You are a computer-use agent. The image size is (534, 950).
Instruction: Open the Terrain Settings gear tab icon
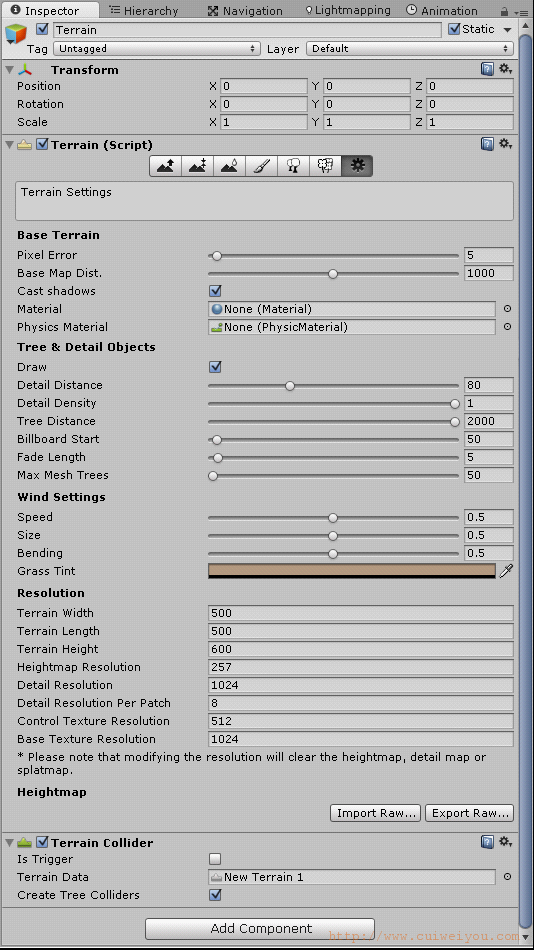[x=357, y=166]
